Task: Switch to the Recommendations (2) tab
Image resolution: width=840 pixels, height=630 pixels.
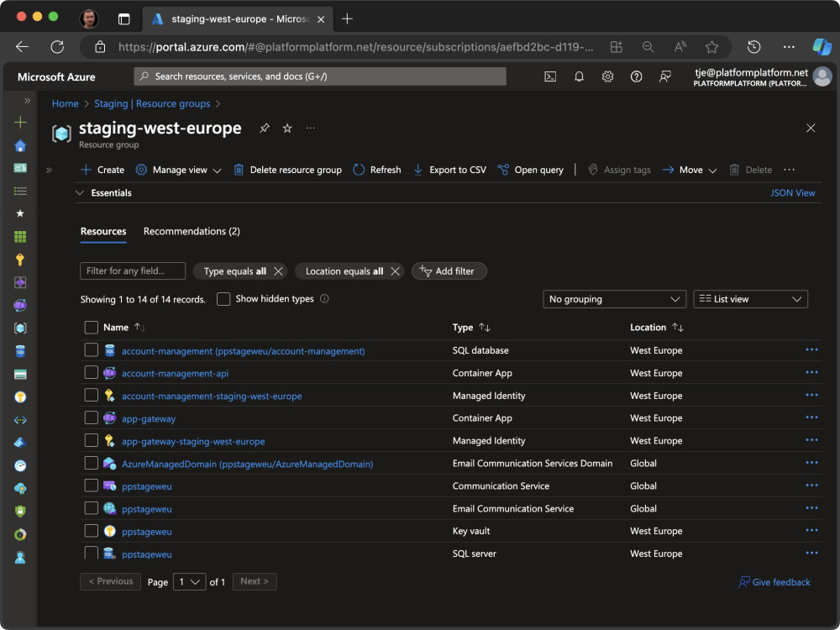Action: pos(192,232)
